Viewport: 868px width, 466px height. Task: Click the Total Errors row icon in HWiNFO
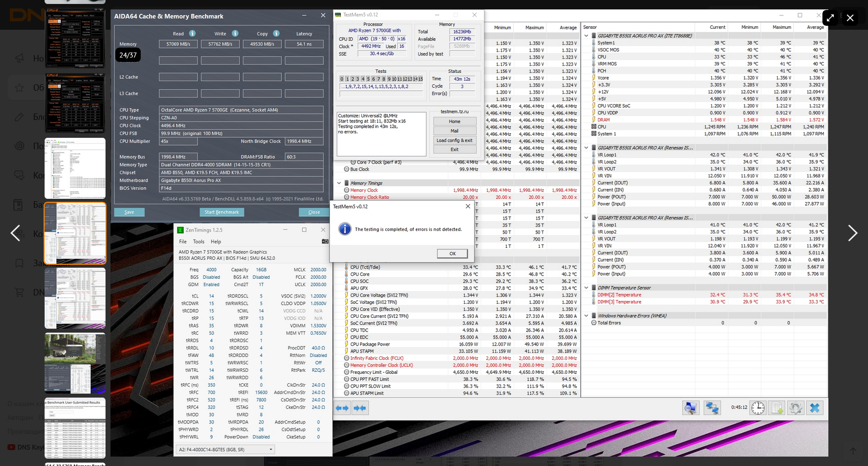click(x=594, y=323)
